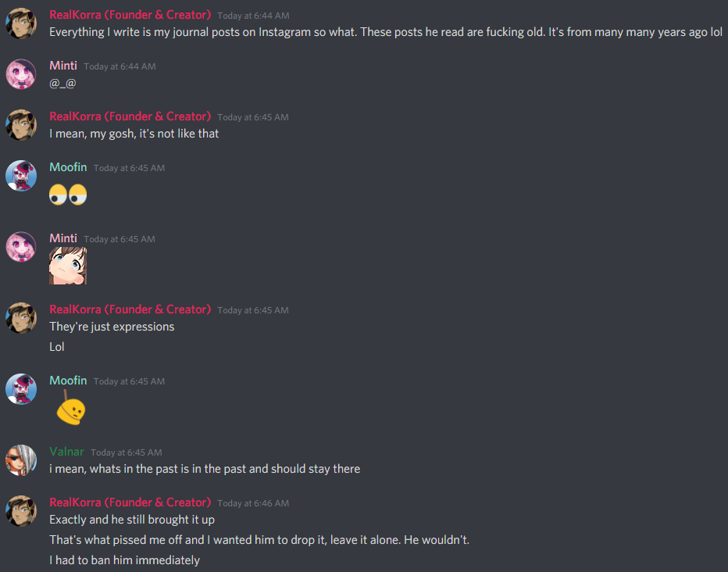
Task: Click the message "They're just expressions"
Action: pyautogui.click(x=112, y=327)
